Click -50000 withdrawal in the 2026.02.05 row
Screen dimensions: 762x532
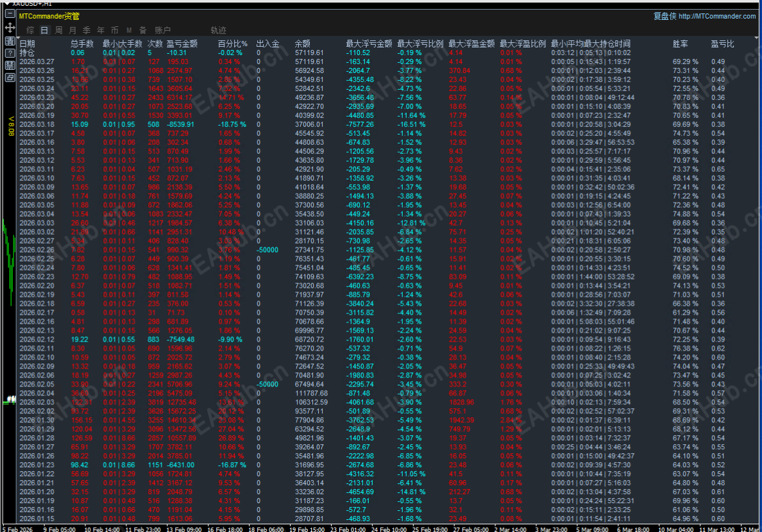(267, 385)
